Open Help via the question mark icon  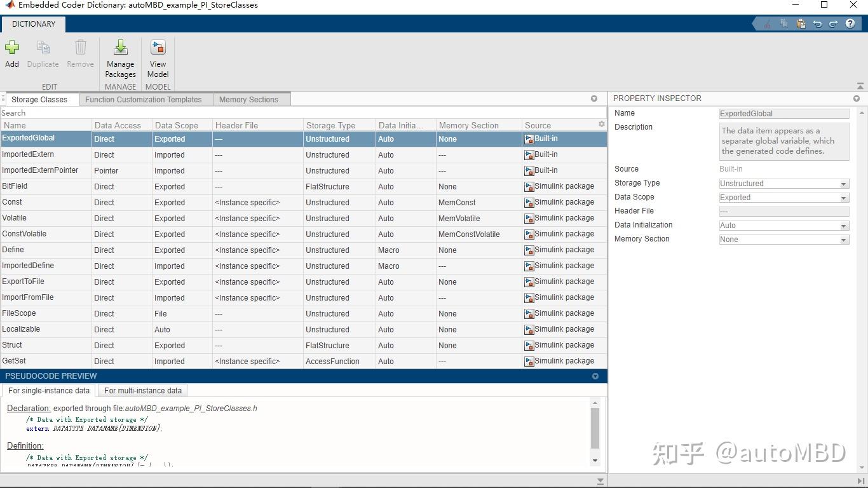850,23
